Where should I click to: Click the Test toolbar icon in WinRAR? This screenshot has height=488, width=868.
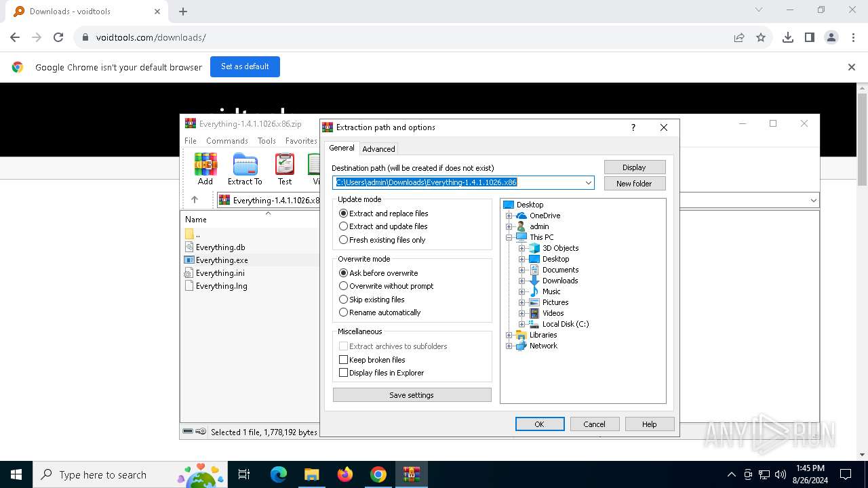point(285,169)
